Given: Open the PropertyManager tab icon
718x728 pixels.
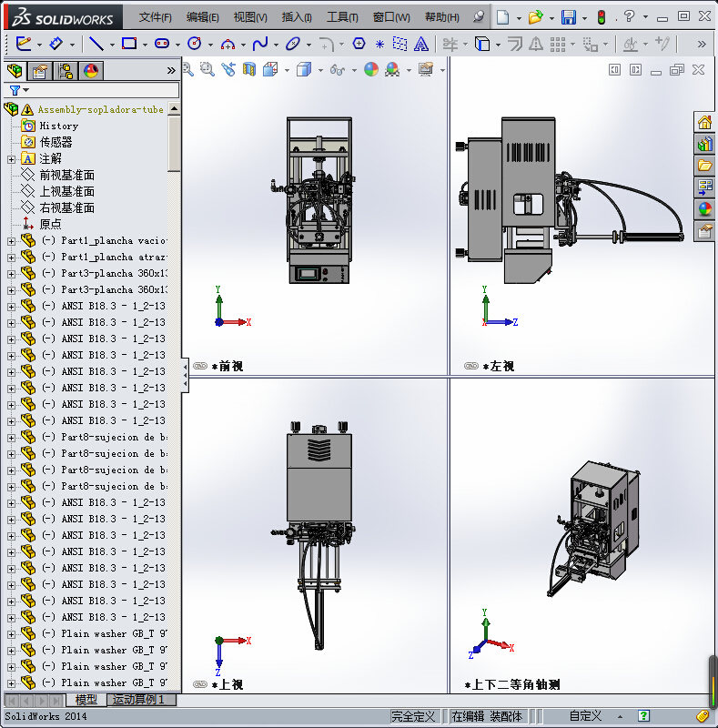Looking at the screenshot, I should click(39, 71).
